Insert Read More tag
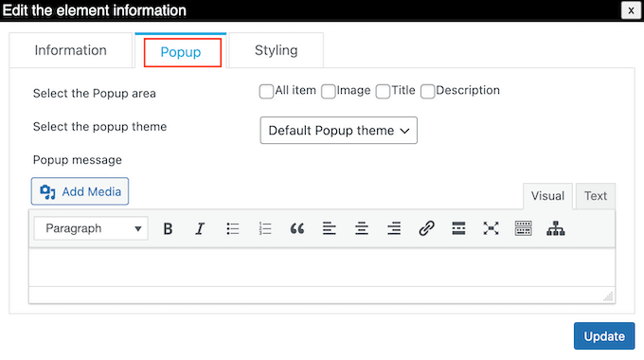Image resolution: width=644 pixels, height=360 pixels. (x=458, y=228)
